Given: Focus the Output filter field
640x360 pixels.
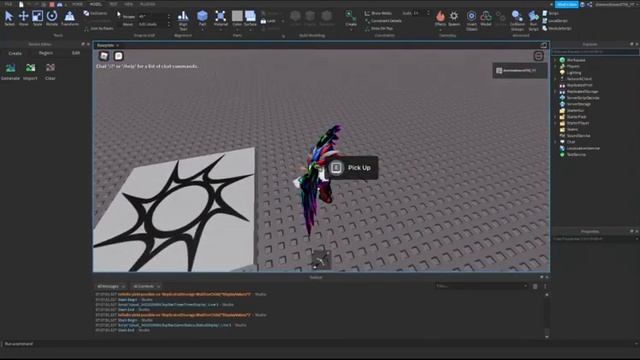Looking at the screenshot, I should (x=481, y=286).
